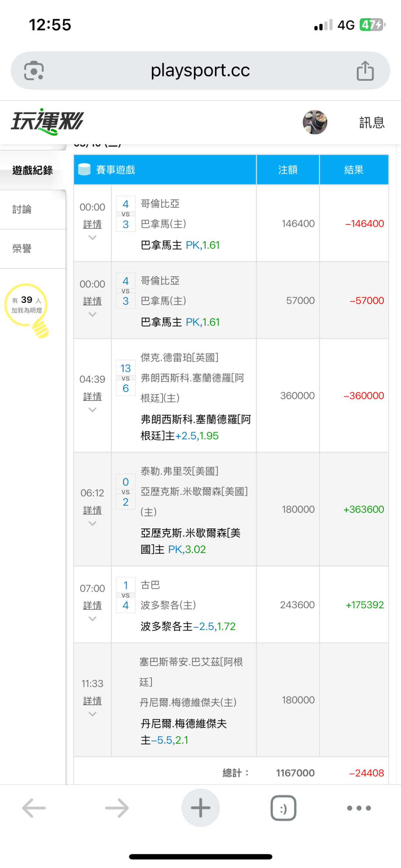
Task: Tap the share icon in address bar
Action: (x=365, y=71)
